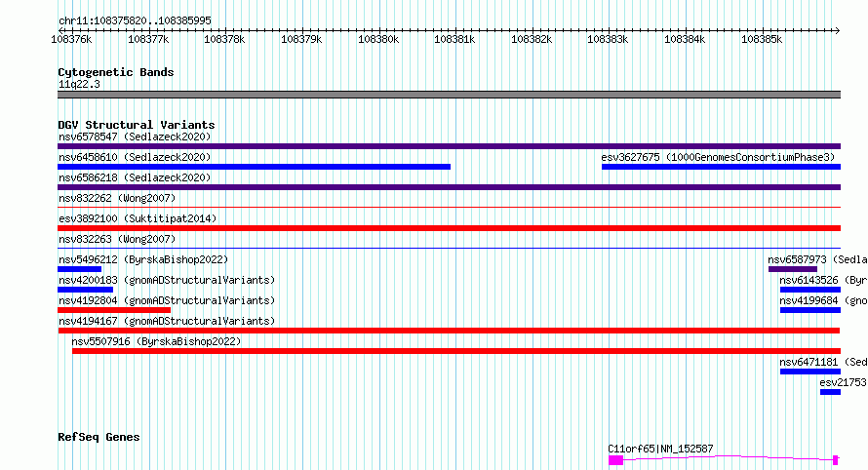Viewport: 868px width, 470px height.
Task: Click the 108377k ruler position
Action: click(x=148, y=39)
